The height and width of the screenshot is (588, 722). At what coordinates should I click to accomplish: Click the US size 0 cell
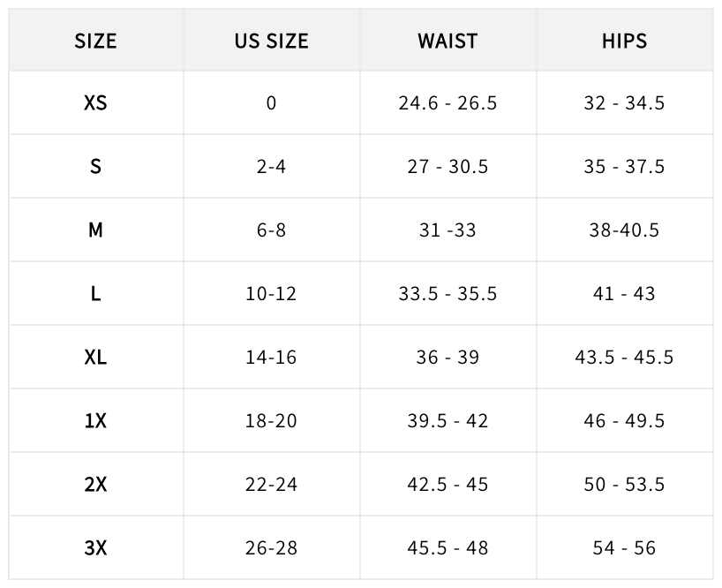tap(271, 103)
